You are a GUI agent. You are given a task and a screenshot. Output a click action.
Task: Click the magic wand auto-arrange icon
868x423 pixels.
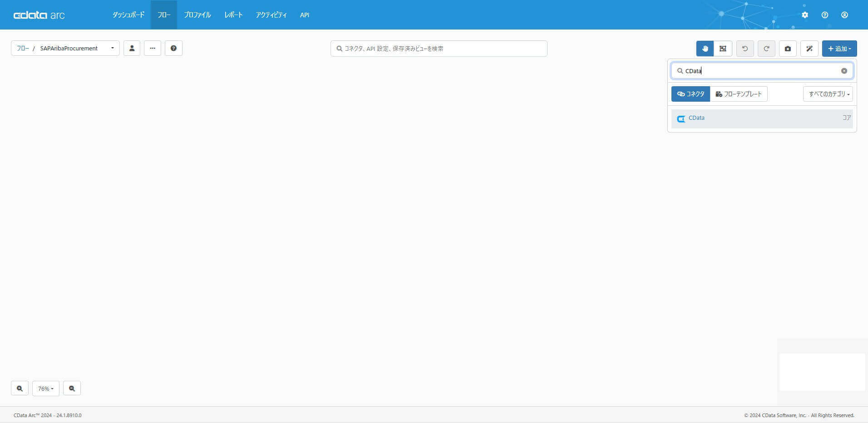(x=809, y=49)
